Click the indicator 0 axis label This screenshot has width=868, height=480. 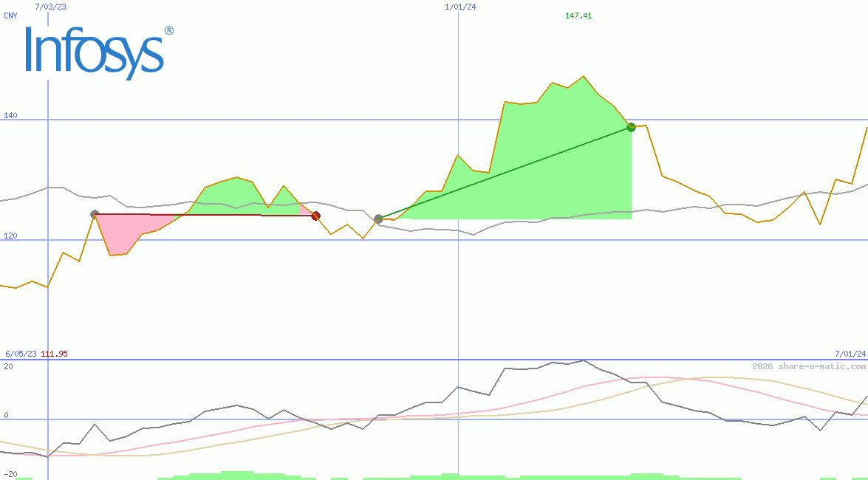point(5,415)
